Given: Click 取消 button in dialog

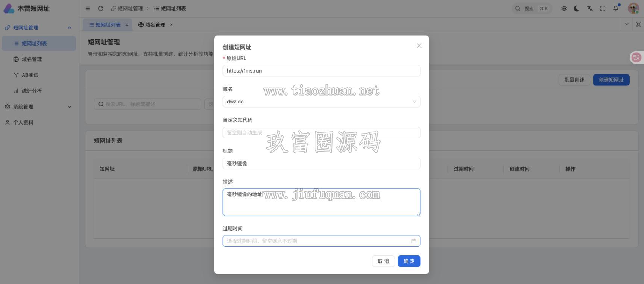Looking at the screenshot, I should (x=383, y=261).
